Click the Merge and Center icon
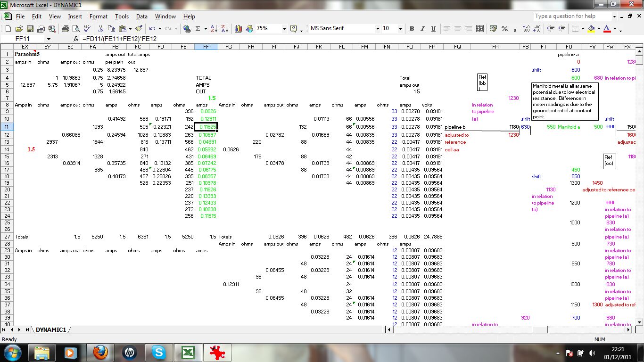 click(480, 29)
